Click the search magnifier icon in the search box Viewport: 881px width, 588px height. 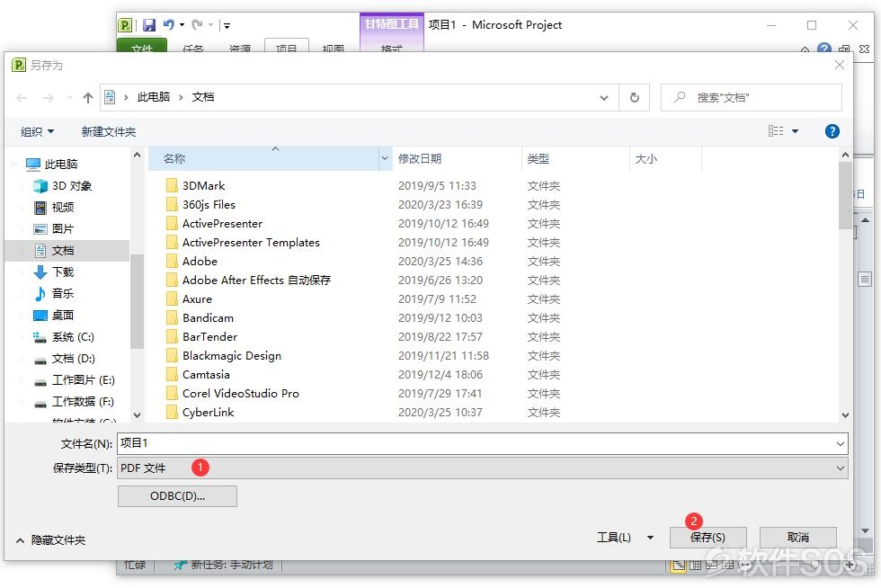point(680,97)
